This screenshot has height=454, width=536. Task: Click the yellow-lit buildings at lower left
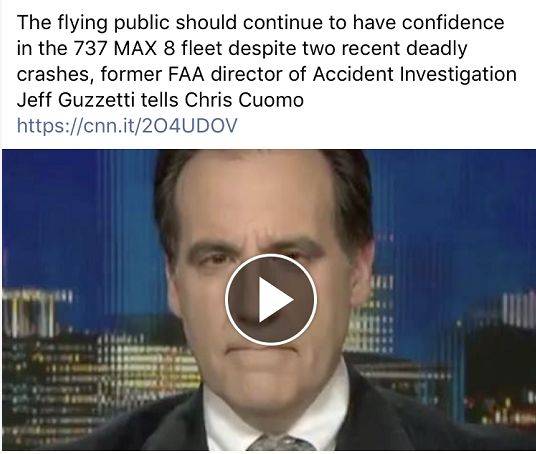(103, 386)
